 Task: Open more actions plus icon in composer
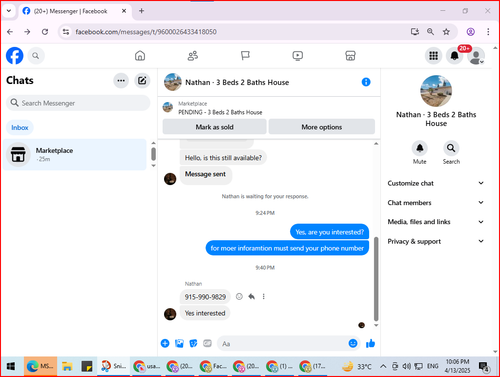pos(165,343)
